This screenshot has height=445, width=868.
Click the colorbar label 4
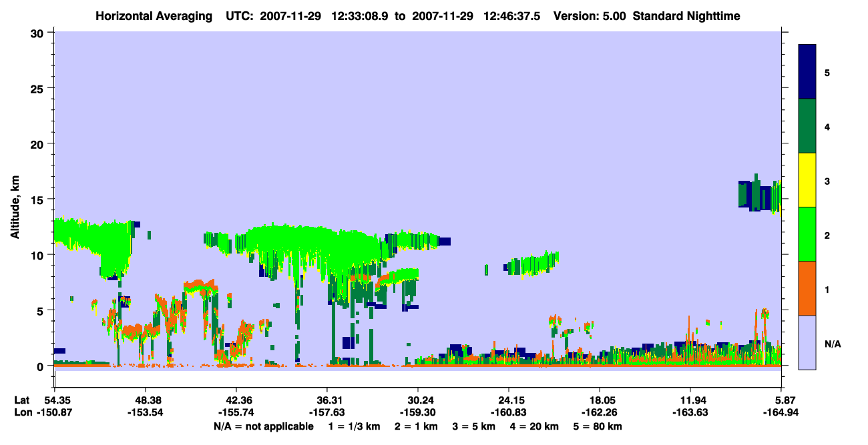pos(827,126)
